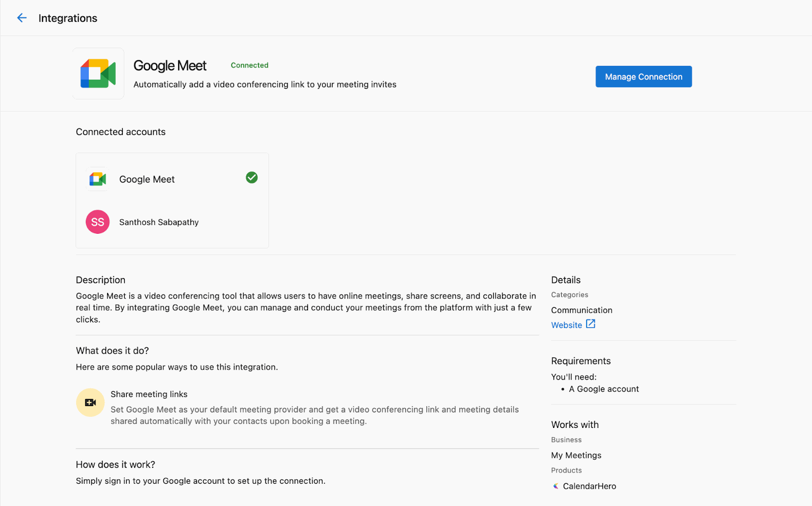Click My Meetings under Business
This screenshot has height=506, width=812.
click(x=576, y=455)
